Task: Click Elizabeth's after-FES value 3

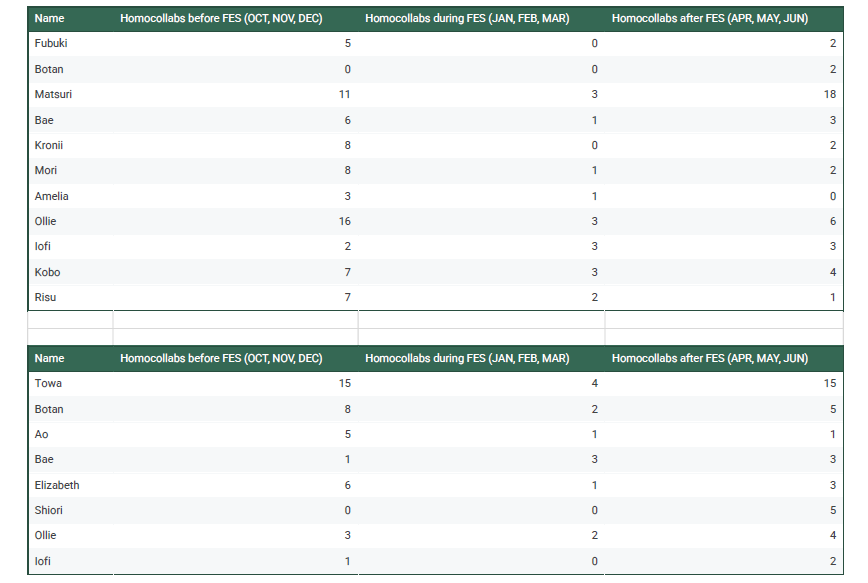Action: 833,485
